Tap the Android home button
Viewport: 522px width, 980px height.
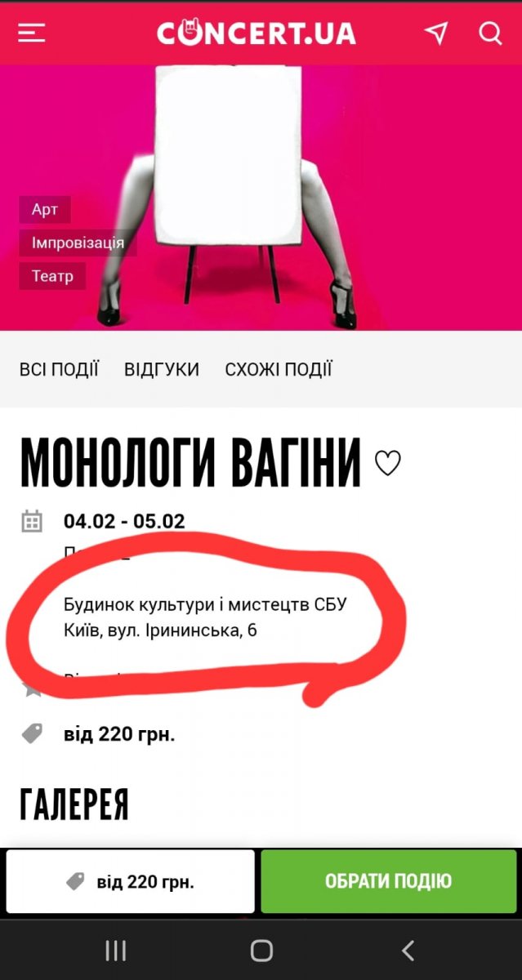[x=261, y=950]
